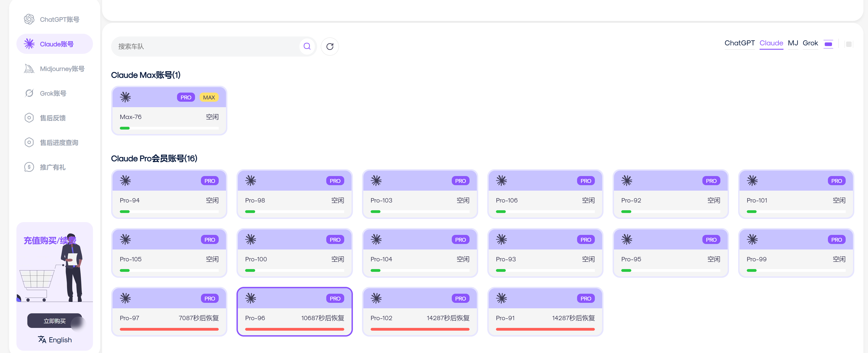Refresh the team list with circular arrow

(x=330, y=47)
